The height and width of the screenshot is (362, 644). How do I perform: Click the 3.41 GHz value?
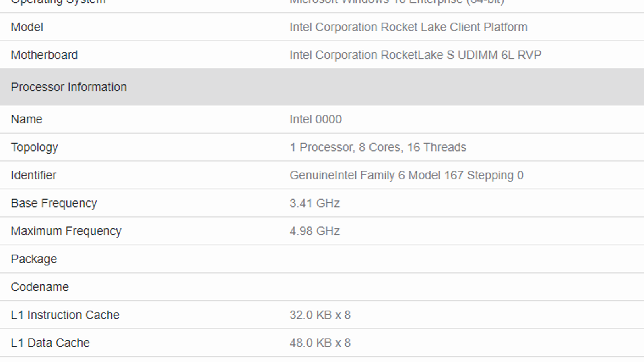tap(315, 203)
